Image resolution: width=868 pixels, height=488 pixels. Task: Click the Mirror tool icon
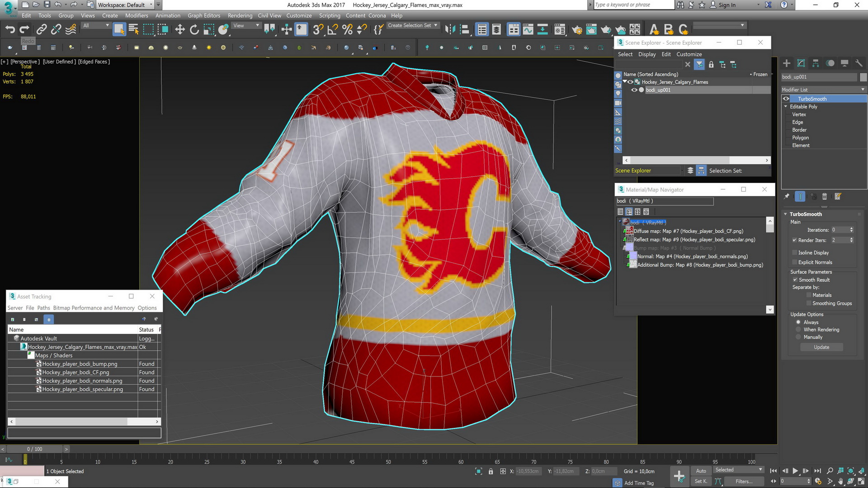click(449, 29)
